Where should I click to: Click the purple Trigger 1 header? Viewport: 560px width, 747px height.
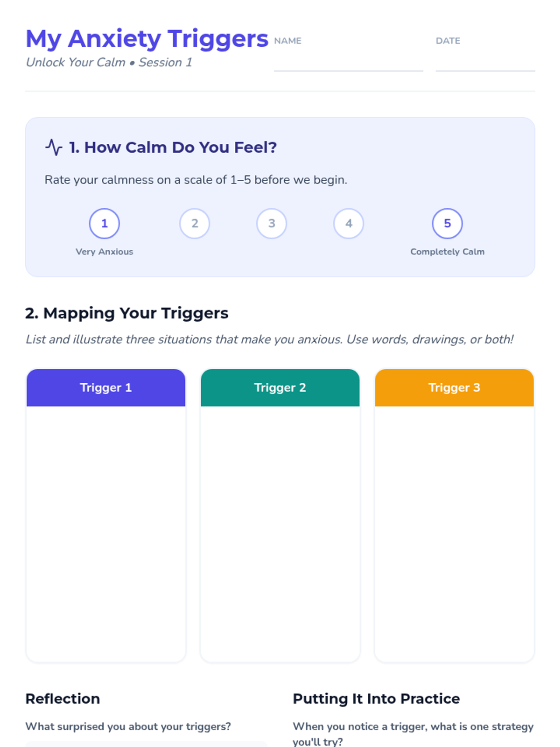(x=106, y=388)
